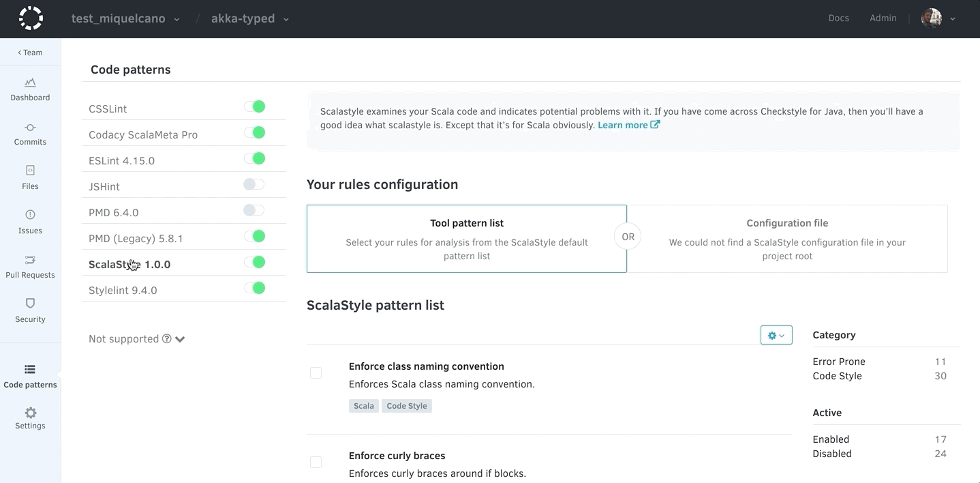This screenshot has height=483, width=980.
Task: Turn off the PMD (Legacy) 5.8.1 toggle
Action: click(x=254, y=236)
